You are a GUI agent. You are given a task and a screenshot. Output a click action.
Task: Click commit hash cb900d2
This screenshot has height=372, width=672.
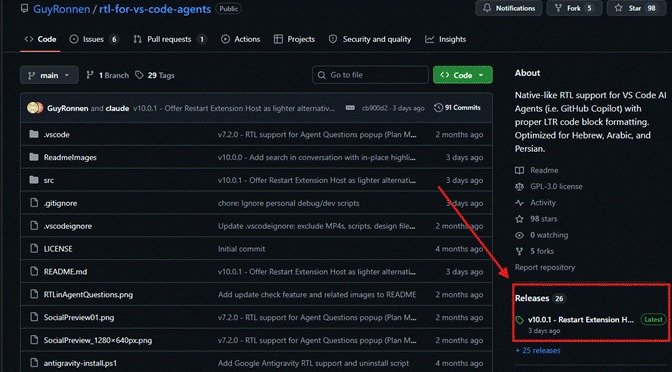point(374,108)
